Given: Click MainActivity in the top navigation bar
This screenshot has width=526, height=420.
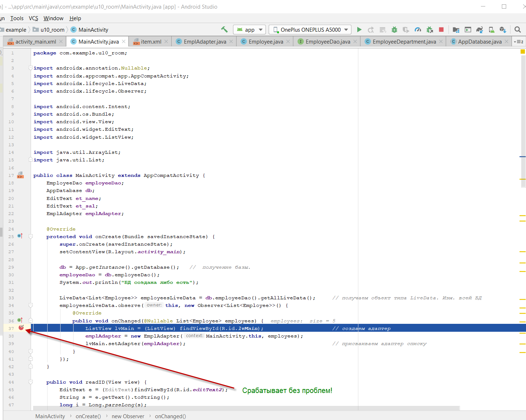Looking at the screenshot, I should click(x=89, y=30).
